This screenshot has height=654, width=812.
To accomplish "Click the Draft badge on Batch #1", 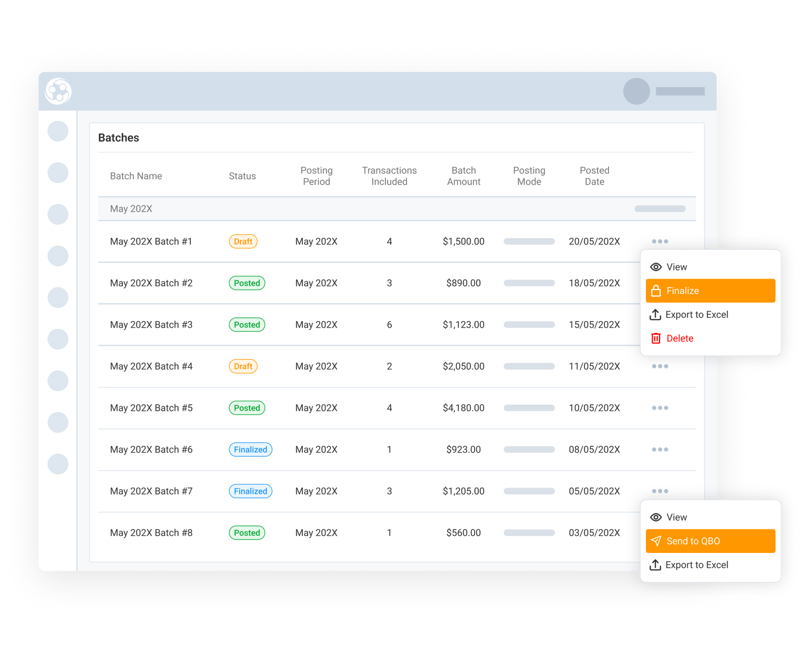I will coord(243,242).
